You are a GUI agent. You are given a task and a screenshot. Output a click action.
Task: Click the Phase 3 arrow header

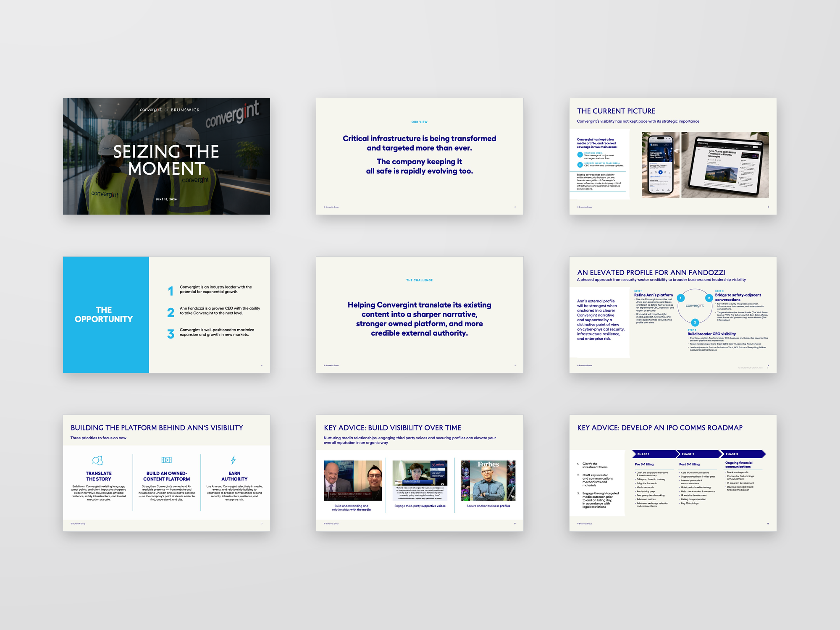(743, 454)
